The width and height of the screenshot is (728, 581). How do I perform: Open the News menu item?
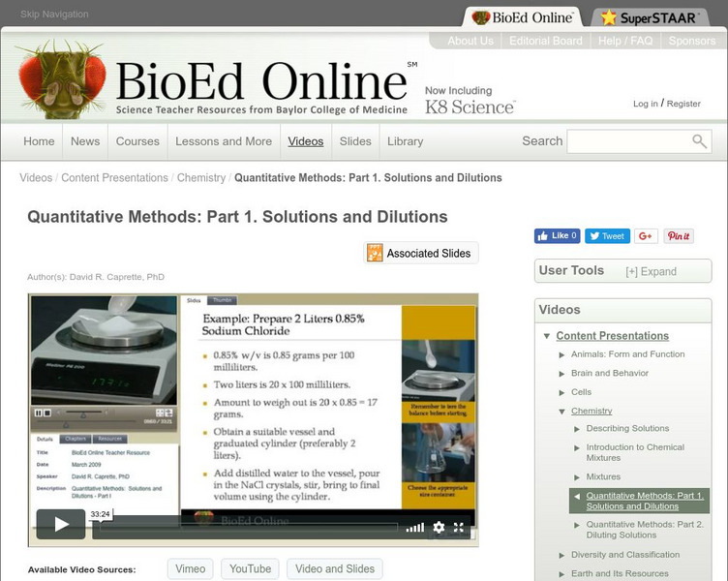[85, 141]
